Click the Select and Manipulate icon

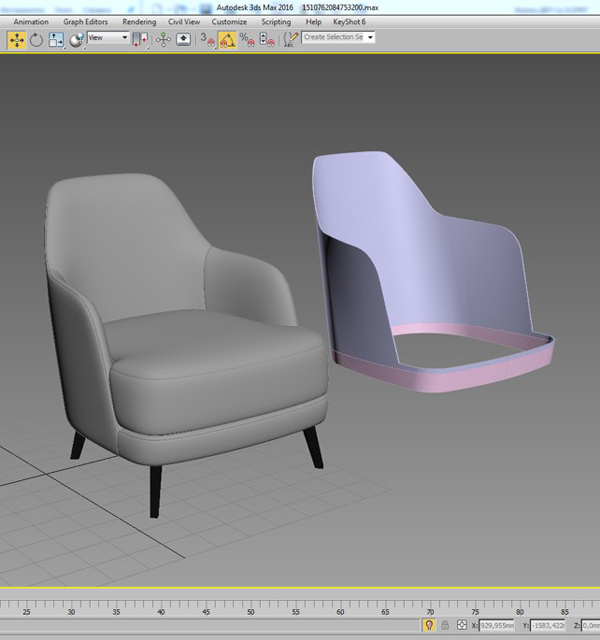coord(163,40)
